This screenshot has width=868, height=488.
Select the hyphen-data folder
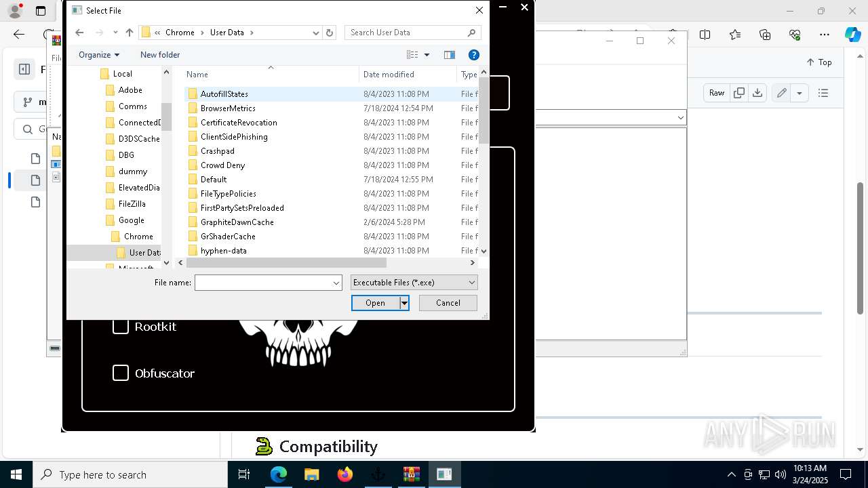(x=224, y=251)
